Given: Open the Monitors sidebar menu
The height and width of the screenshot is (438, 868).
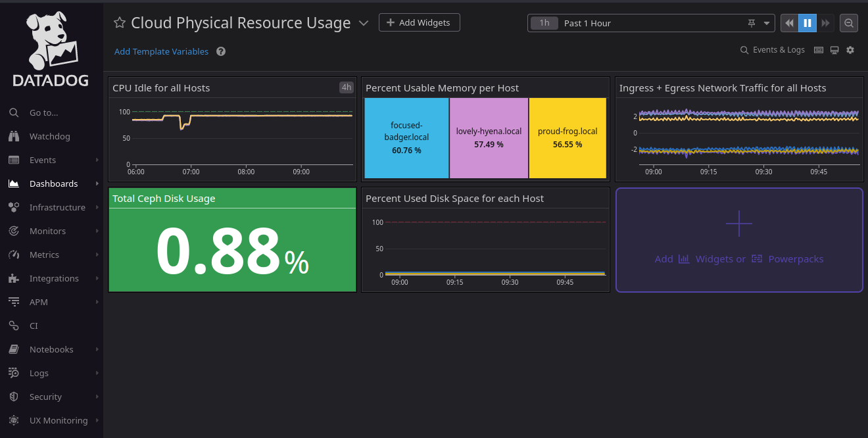Looking at the screenshot, I should (x=47, y=231).
